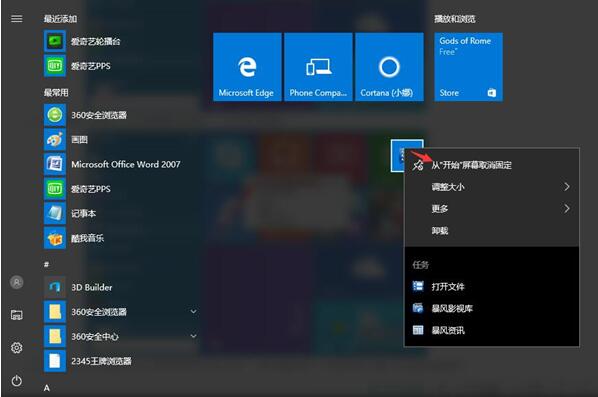This screenshot has width=598, height=397.
Task: Expand the 360安全中心 folder chevron
Action: (x=194, y=336)
